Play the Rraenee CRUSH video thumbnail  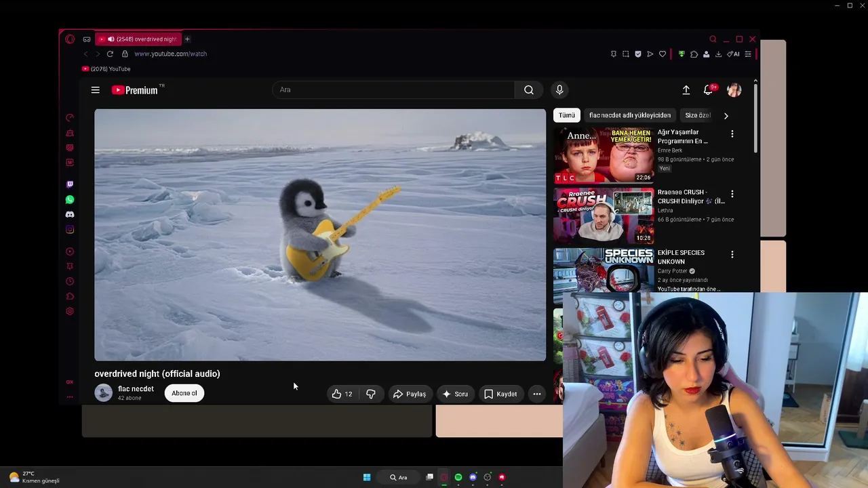pos(604,216)
